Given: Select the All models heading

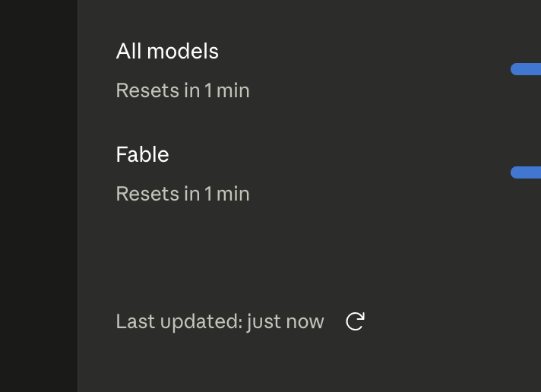Looking at the screenshot, I should point(167,52).
